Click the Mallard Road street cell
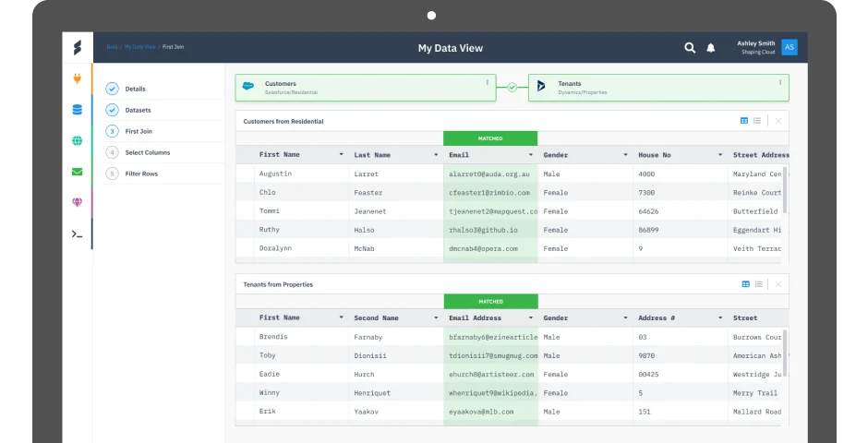 (757, 412)
